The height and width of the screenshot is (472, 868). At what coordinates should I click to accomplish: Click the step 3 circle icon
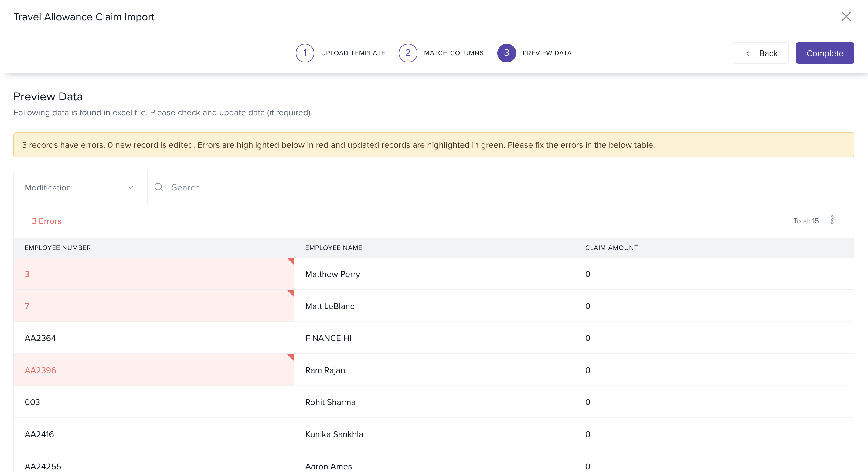(506, 53)
